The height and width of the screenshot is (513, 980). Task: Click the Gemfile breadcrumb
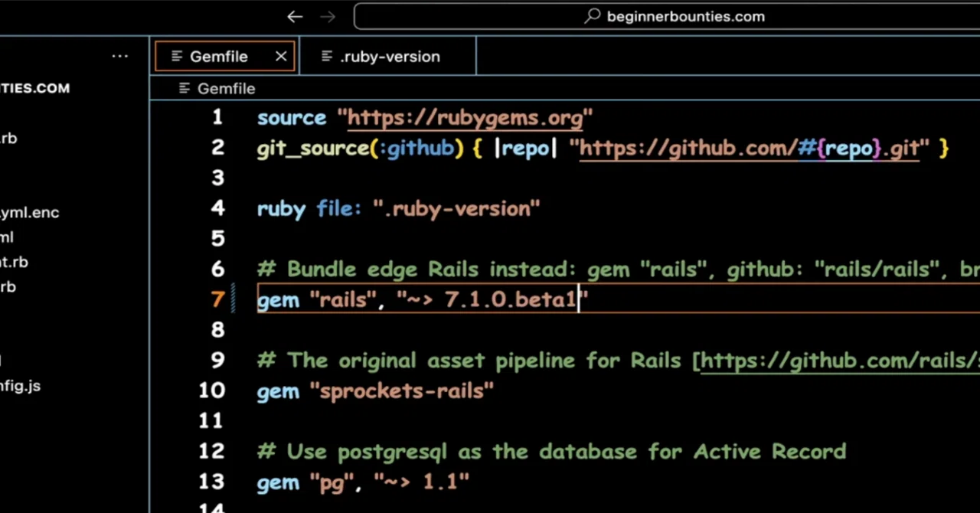tap(227, 89)
